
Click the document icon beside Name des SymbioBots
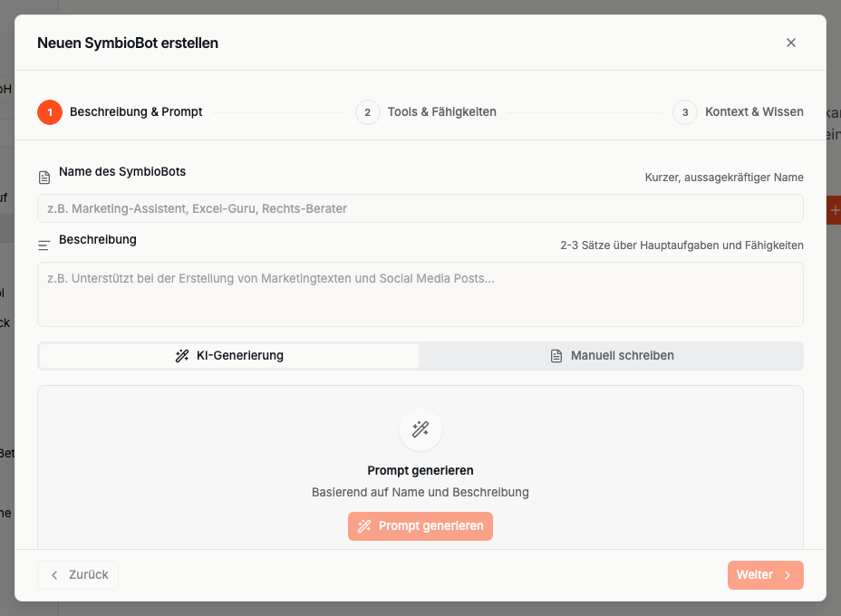44,177
